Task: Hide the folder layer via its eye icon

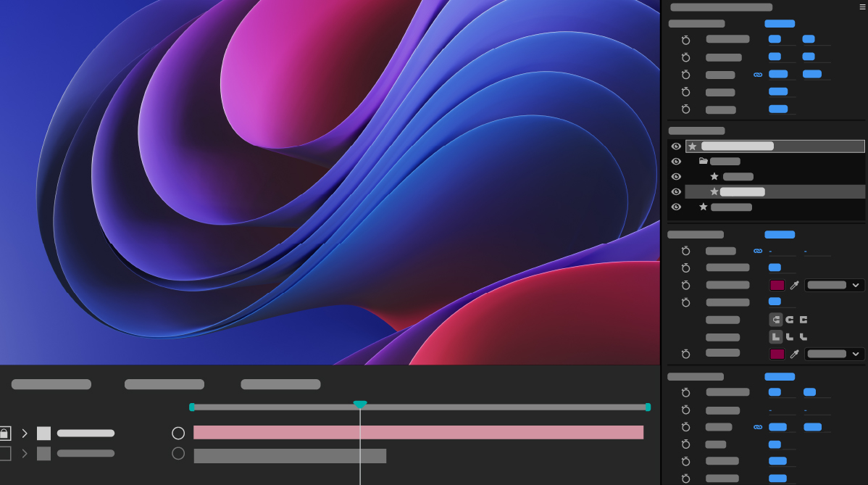Action: coord(676,161)
